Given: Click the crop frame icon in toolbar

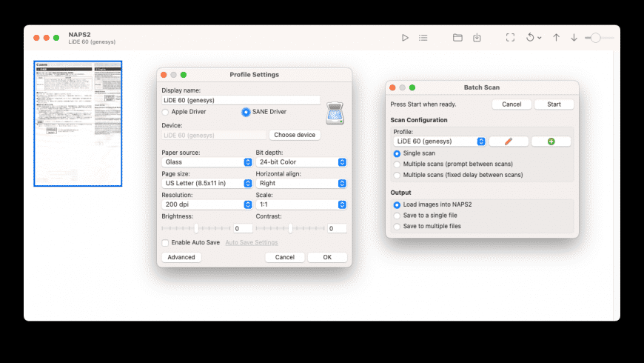Looking at the screenshot, I should click(510, 38).
